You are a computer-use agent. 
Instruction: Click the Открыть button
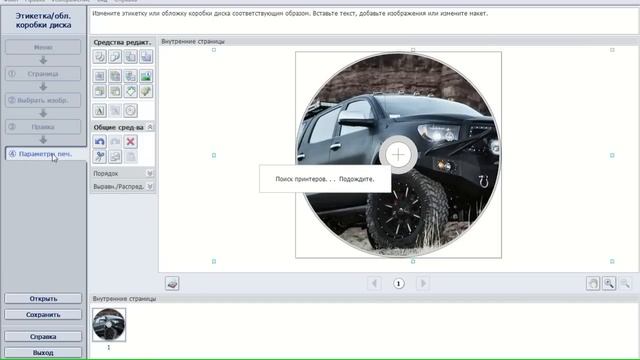point(43,299)
